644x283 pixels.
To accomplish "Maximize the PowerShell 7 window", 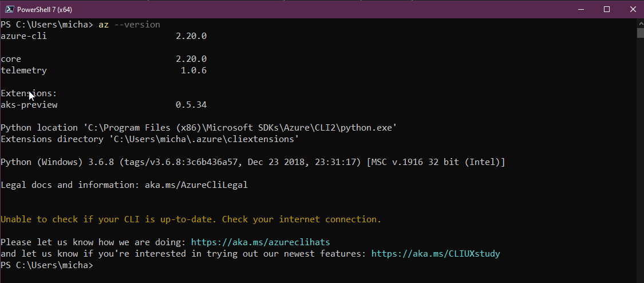I will 607,9.
